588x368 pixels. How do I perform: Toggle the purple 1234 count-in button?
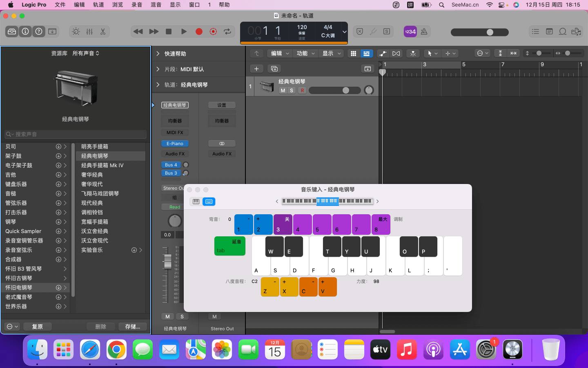tap(410, 31)
